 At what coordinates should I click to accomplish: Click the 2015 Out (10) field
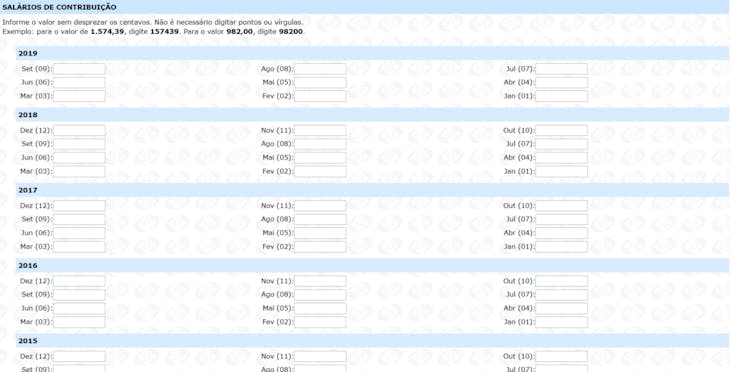point(561,357)
